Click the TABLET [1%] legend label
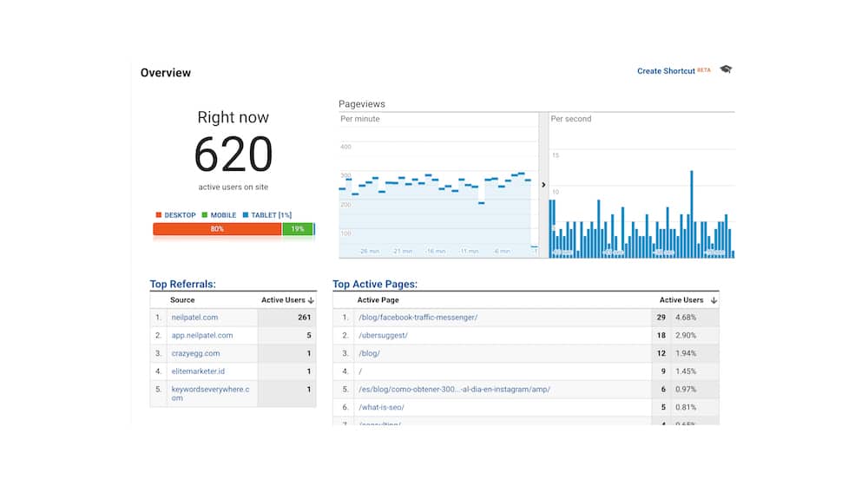Image resolution: width=868 pixels, height=486 pixels. (271, 214)
